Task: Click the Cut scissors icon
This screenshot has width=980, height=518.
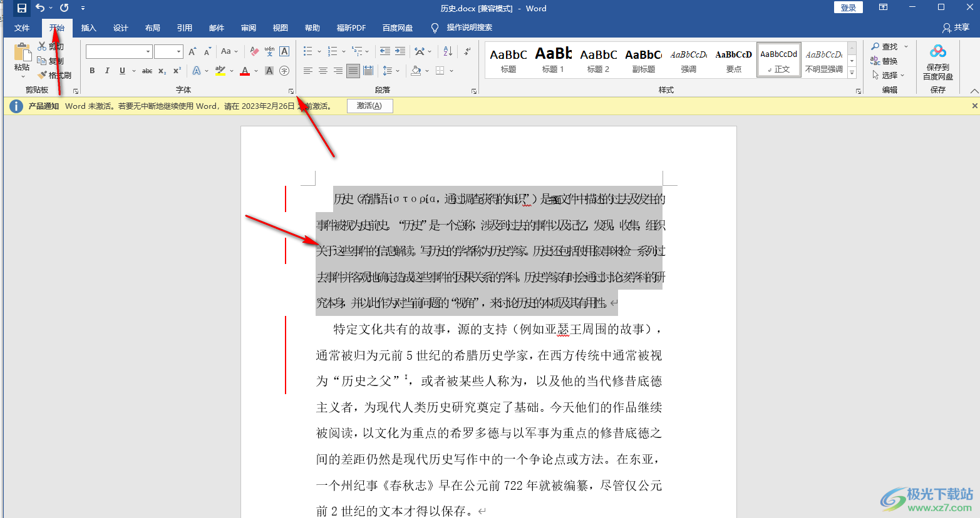Action: pyautogui.click(x=42, y=46)
